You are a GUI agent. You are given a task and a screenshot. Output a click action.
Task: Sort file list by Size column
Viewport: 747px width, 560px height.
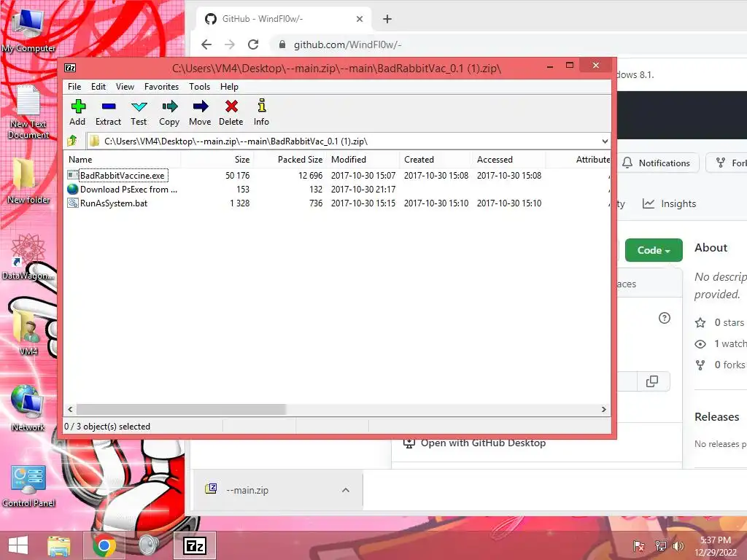tap(217, 160)
